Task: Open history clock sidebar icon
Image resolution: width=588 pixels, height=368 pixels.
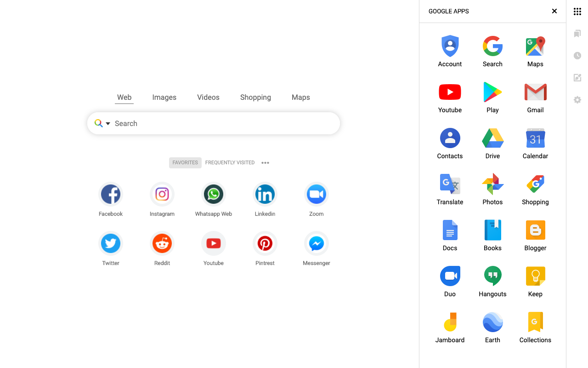Action: [x=577, y=56]
